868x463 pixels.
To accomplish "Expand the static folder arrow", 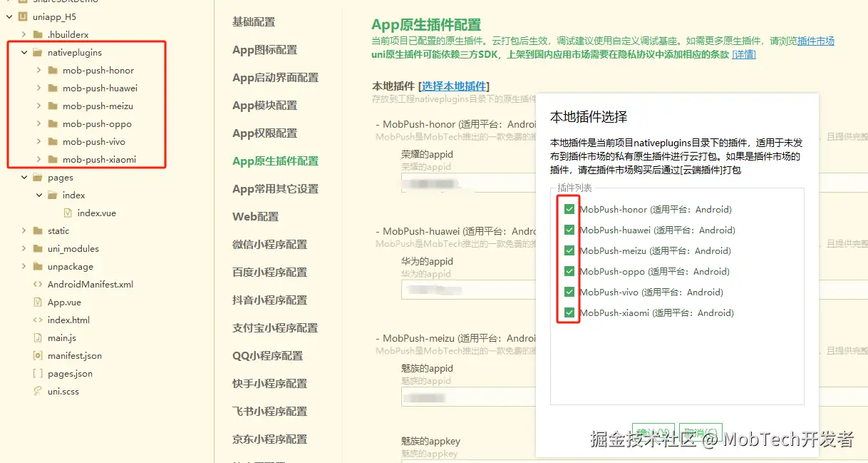I will [24, 230].
